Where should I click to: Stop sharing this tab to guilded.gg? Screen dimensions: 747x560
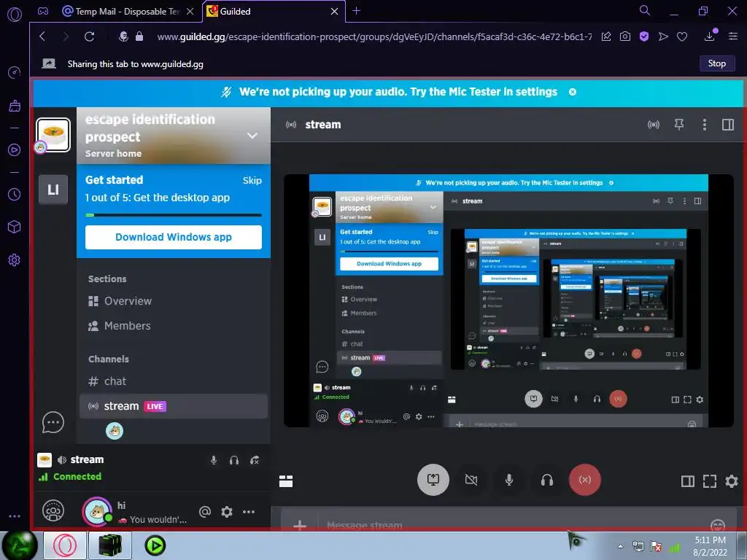pos(716,63)
